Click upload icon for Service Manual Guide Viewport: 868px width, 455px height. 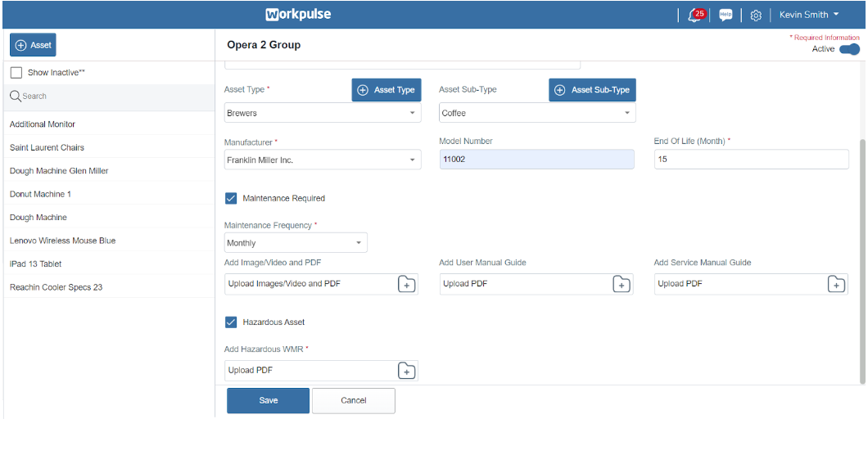click(836, 284)
